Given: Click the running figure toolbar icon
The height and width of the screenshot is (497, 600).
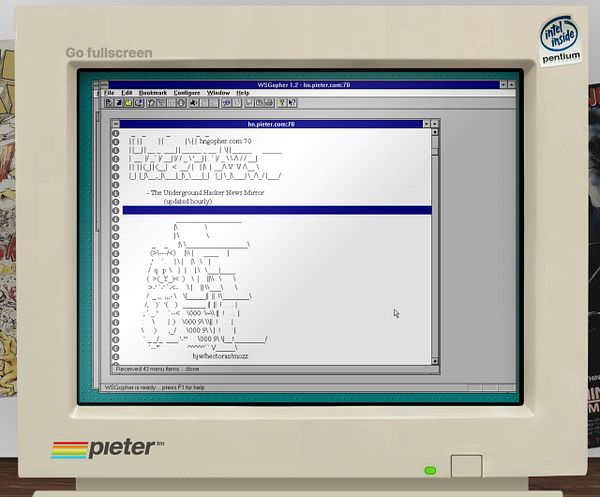Looking at the screenshot, I should click(194, 103).
